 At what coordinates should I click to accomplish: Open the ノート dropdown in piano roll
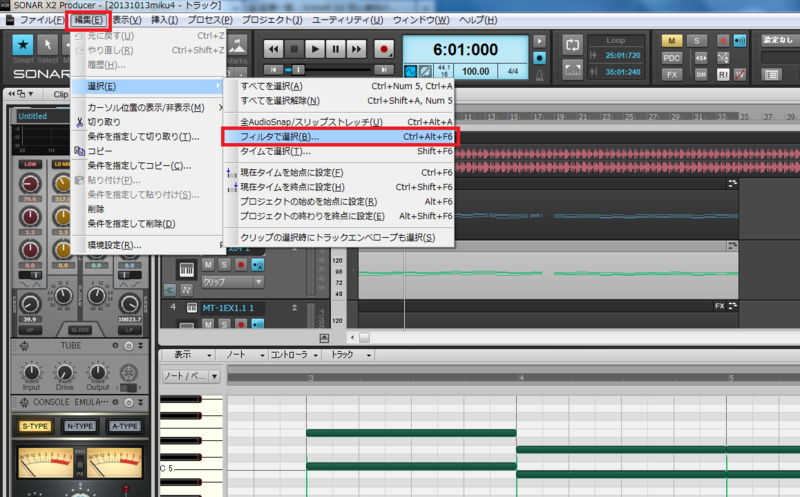[x=245, y=355]
